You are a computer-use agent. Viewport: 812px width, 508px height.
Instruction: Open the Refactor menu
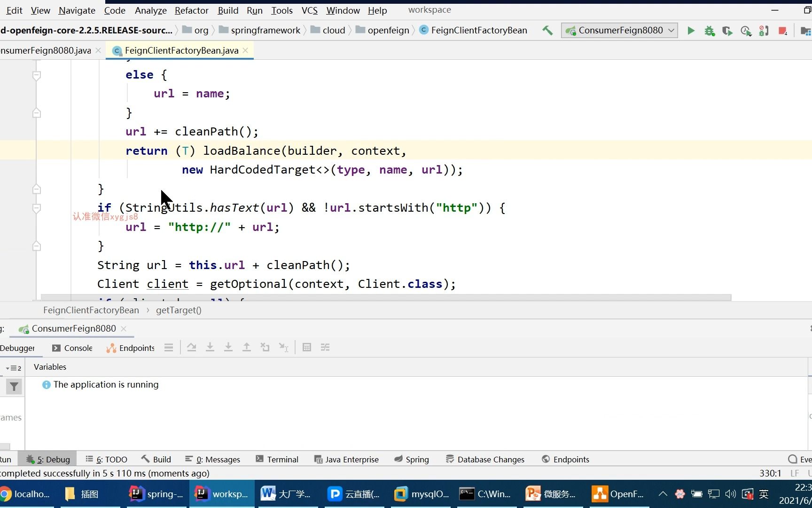(192, 10)
